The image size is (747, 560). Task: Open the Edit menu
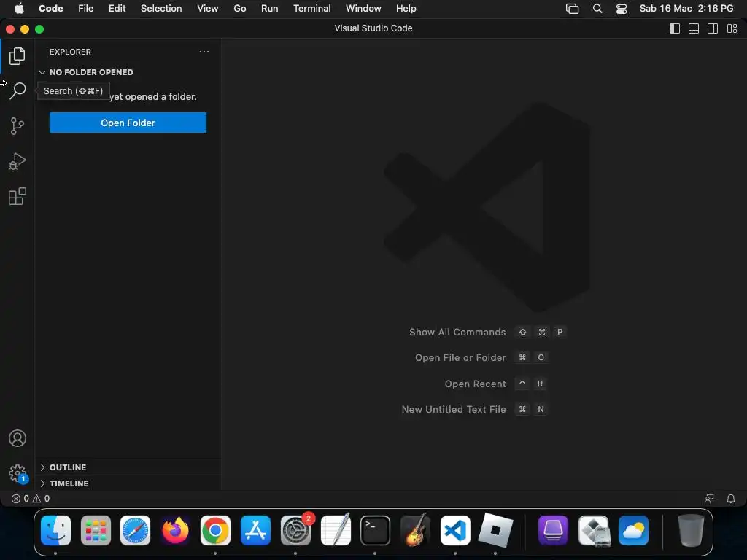pyautogui.click(x=117, y=9)
